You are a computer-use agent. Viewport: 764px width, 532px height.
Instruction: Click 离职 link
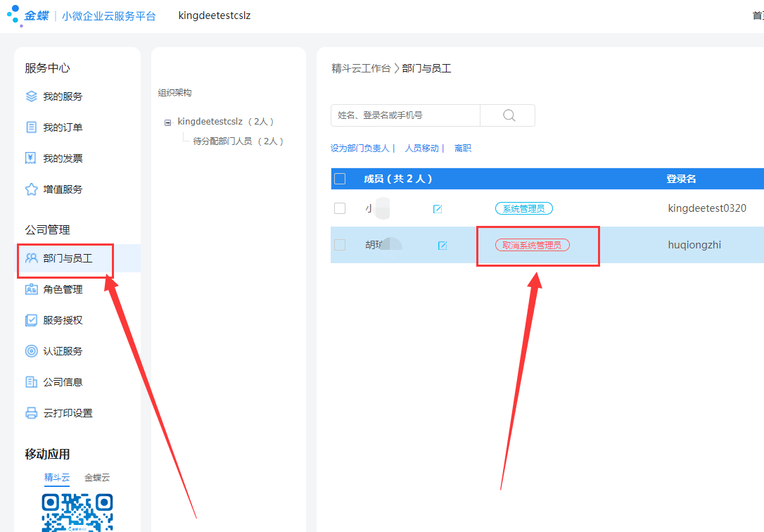point(463,148)
